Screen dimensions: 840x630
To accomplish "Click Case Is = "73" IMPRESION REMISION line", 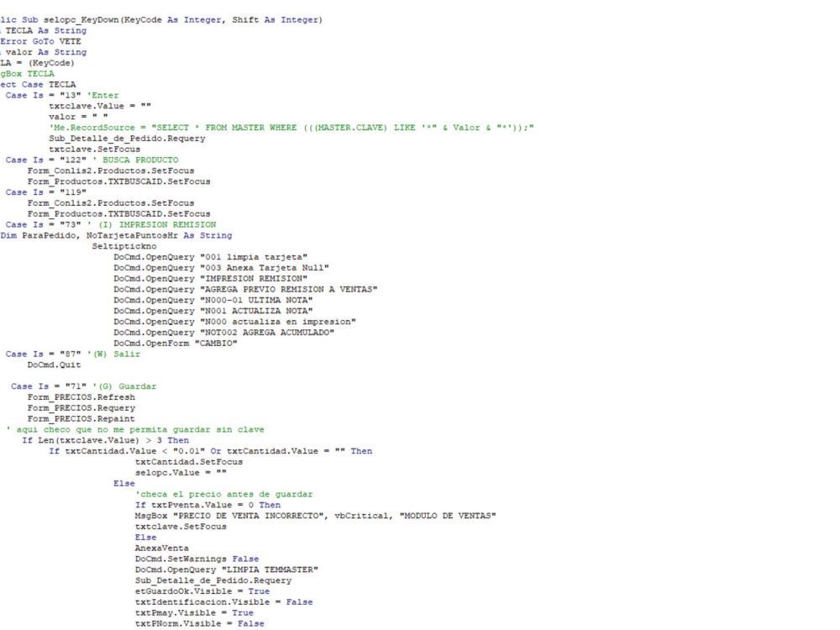I will point(111,224).
